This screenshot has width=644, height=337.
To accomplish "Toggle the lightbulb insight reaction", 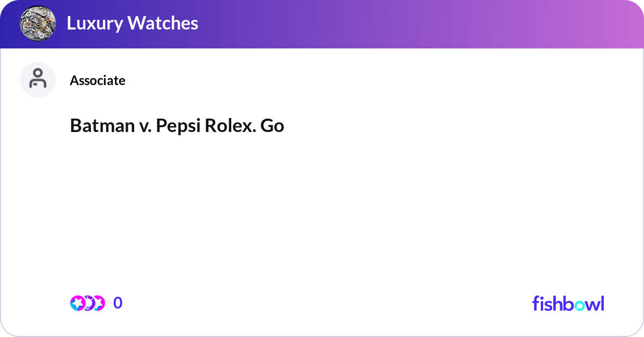I will click(89, 303).
